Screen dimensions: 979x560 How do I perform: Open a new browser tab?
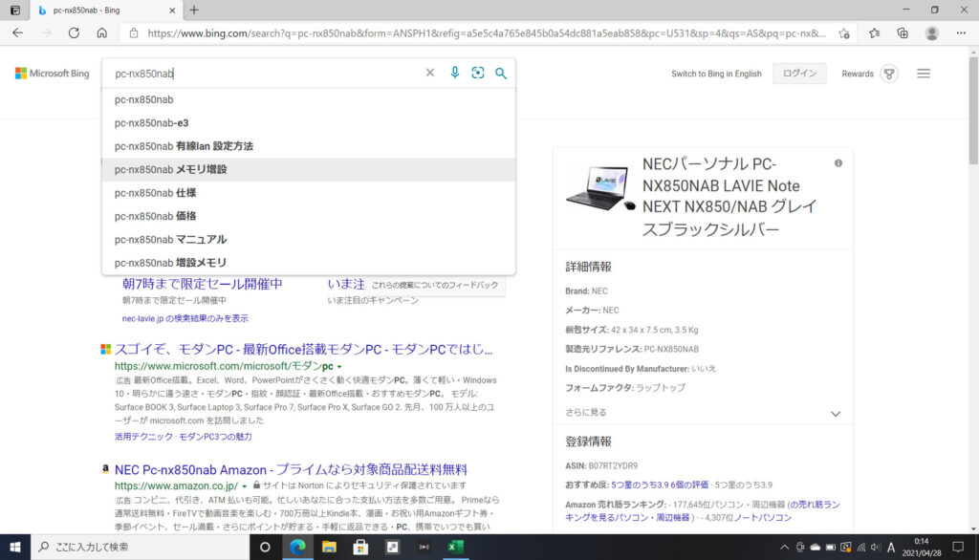pyautogui.click(x=194, y=10)
